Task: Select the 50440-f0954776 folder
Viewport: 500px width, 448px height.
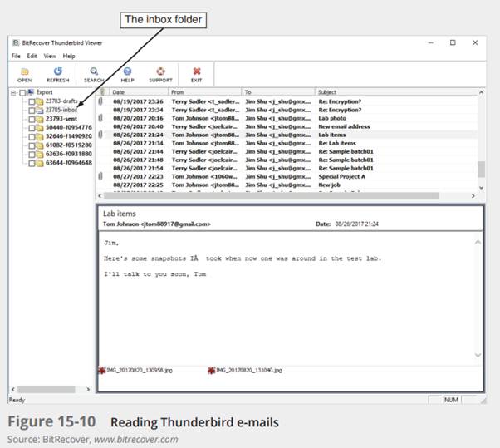Action: [69, 128]
